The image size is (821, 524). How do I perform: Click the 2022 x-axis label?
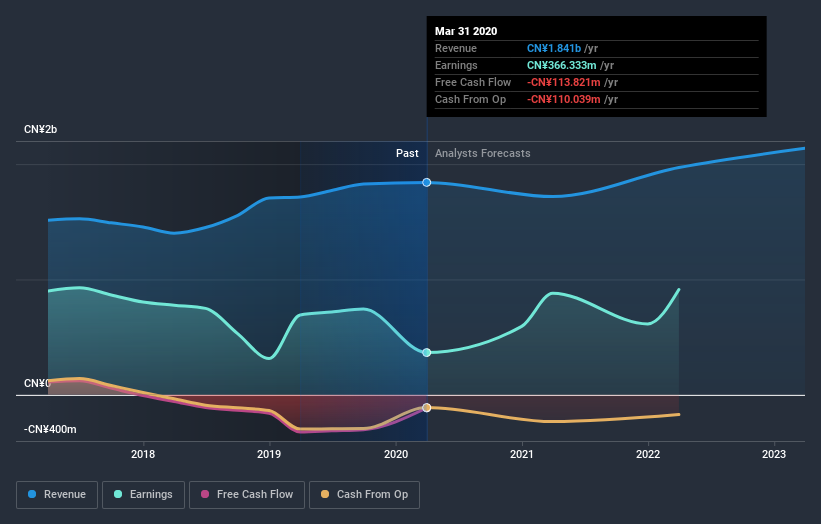click(x=648, y=454)
